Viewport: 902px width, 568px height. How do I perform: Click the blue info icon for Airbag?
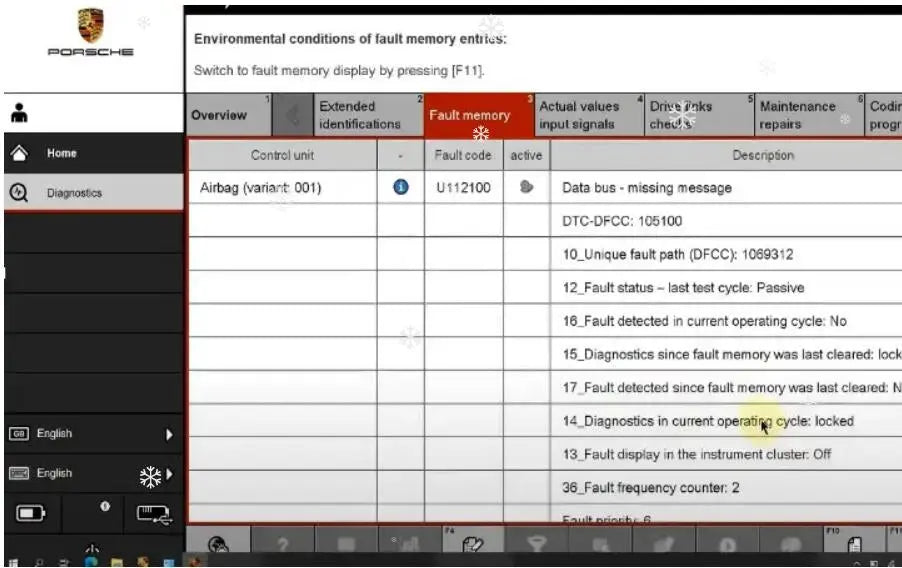click(400, 188)
